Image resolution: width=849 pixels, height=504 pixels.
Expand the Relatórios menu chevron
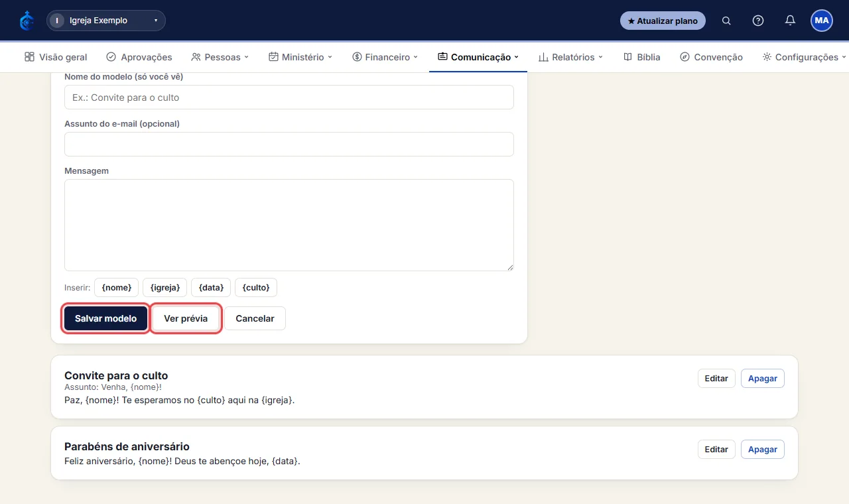600,57
